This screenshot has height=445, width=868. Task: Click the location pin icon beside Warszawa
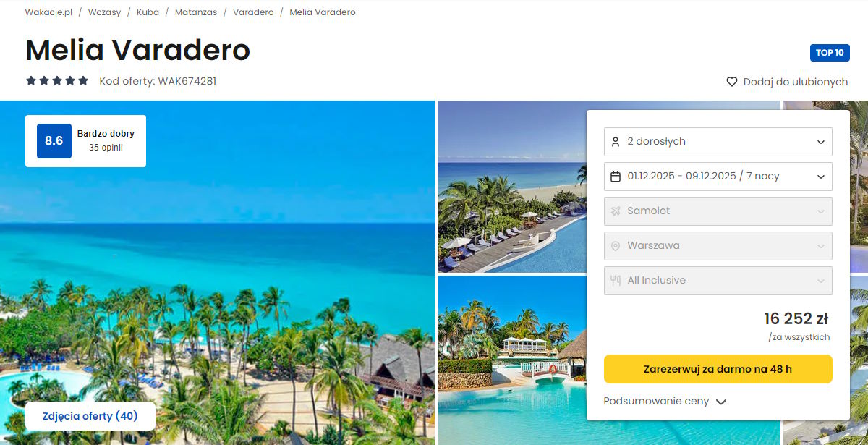point(616,246)
